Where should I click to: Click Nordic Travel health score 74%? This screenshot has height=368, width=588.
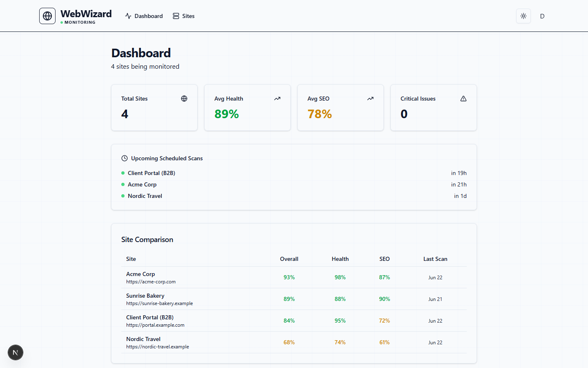click(x=340, y=342)
